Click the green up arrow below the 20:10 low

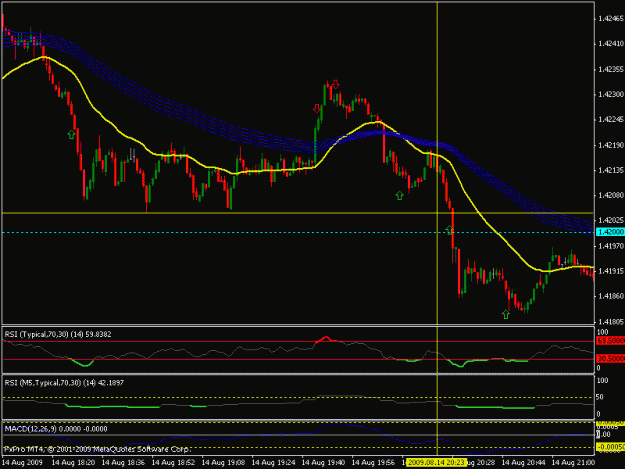tap(399, 195)
